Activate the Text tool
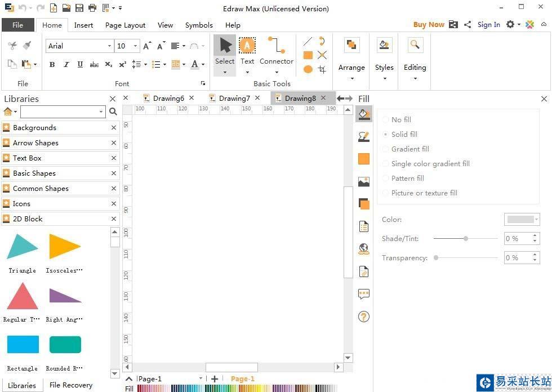 coord(247,56)
